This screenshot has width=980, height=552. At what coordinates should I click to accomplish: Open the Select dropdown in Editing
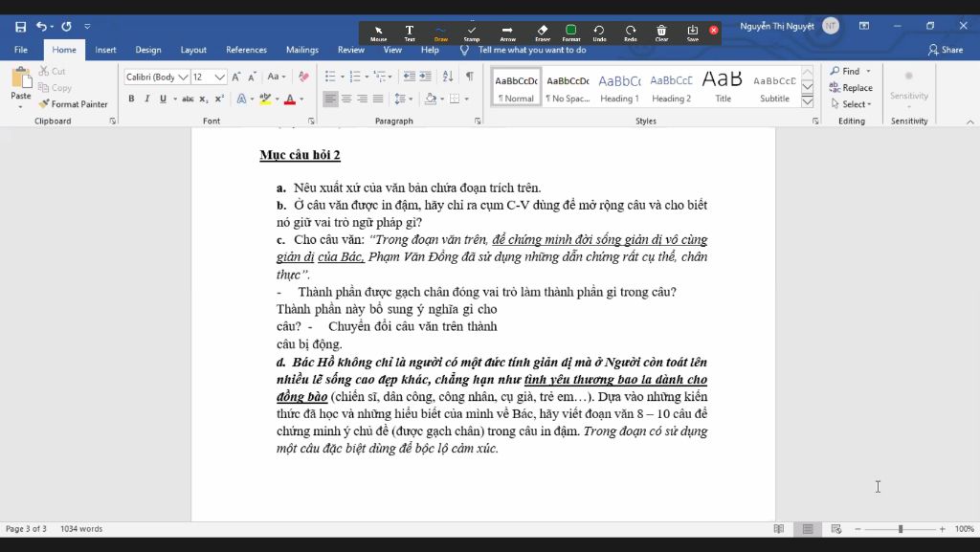point(851,104)
